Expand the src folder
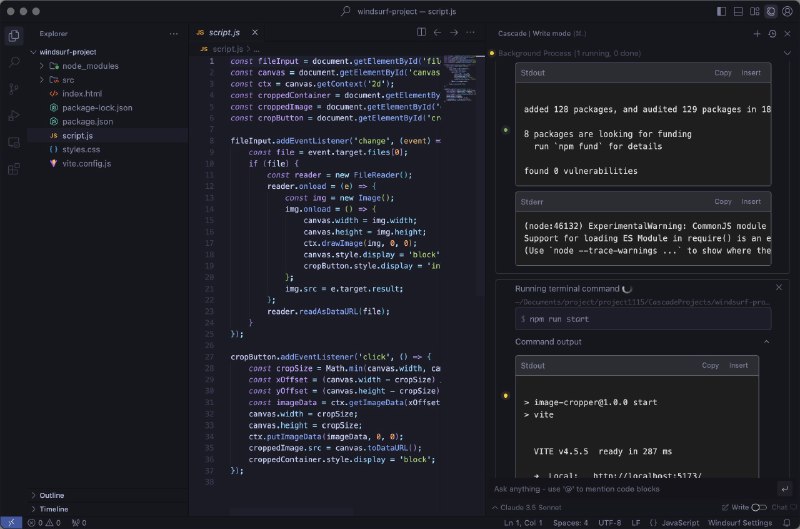This screenshot has width=800, height=529. [x=42, y=80]
